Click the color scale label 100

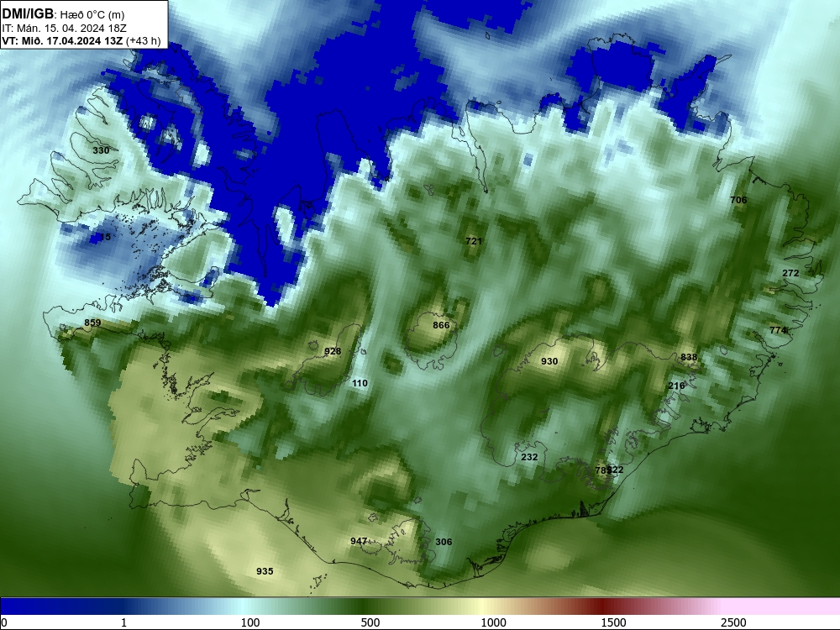tap(250, 622)
